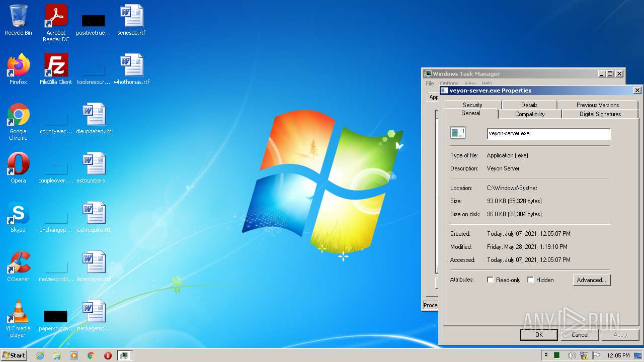Select the coupleover desktop file
644x362 pixels.
coord(56,170)
